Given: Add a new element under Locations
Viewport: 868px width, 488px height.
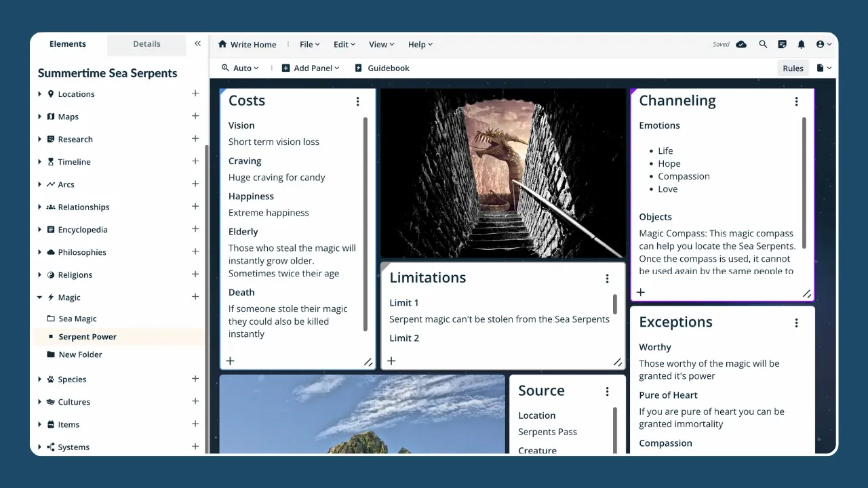Looking at the screenshot, I should 195,94.
